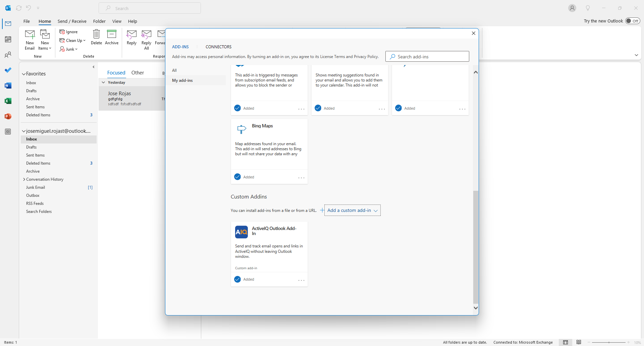Click the New Email ribbon icon
Screen dimensions: 644x346
coord(30,35)
